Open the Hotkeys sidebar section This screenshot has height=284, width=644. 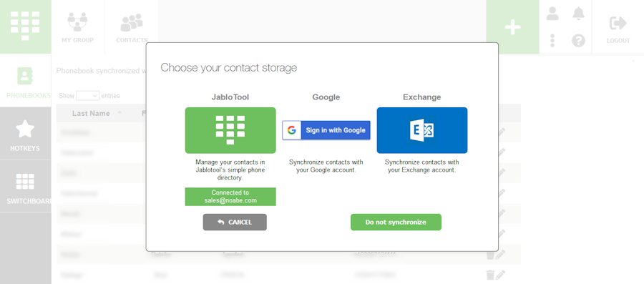(26, 134)
